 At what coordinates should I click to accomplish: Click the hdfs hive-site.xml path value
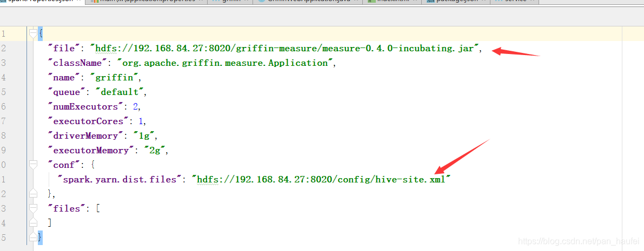[x=321, y=180]
